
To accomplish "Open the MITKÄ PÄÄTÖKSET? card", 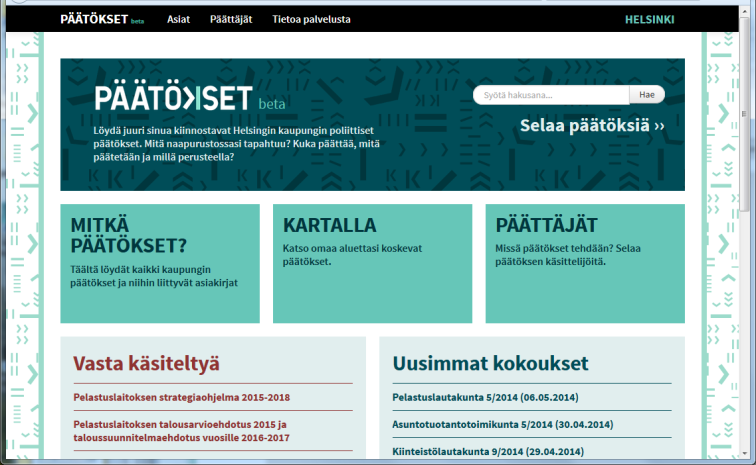I will point(160,263).
